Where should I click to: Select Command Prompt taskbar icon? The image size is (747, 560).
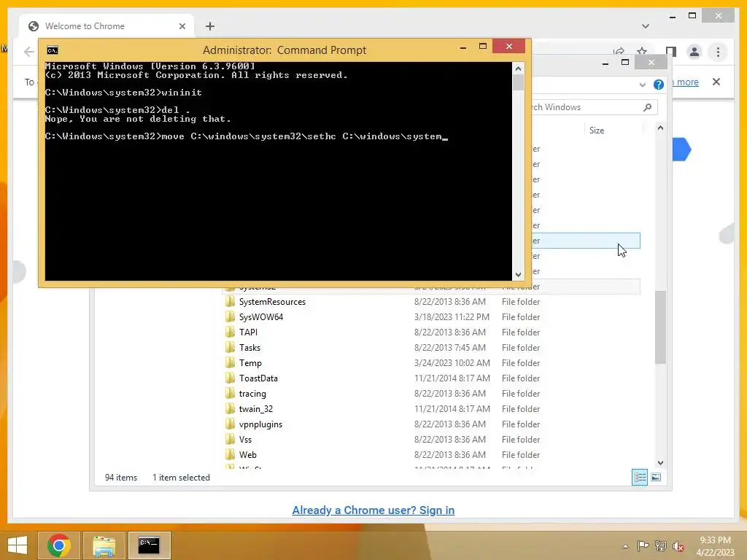click(x=149, y=545)
